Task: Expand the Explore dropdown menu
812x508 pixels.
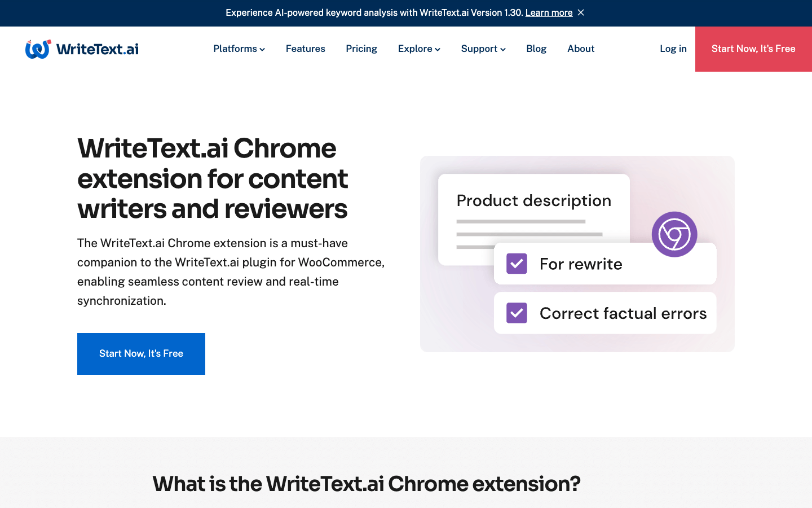Action: (419, 49)
